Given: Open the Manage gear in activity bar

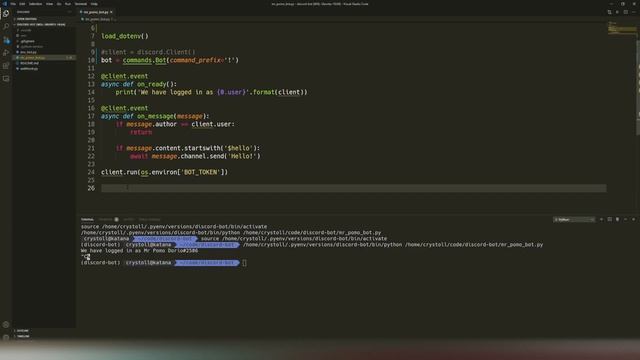Looking at the screenshot, I should tap(6, 337).
